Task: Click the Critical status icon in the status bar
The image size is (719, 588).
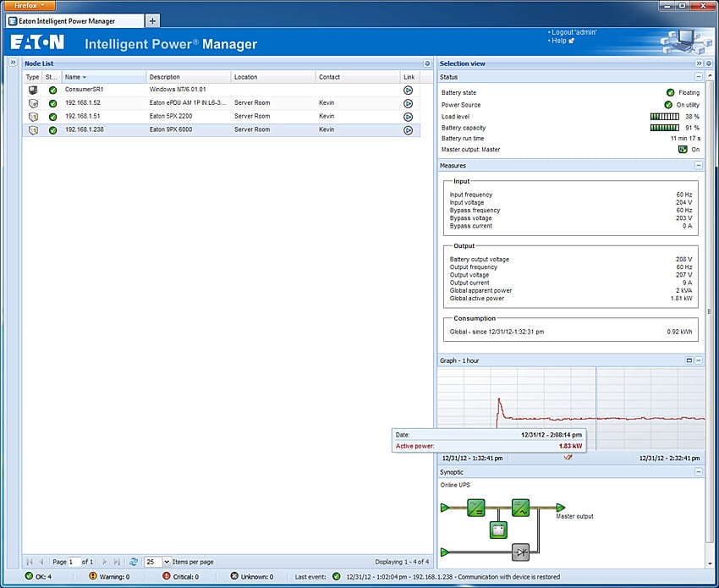Action: click(167, 576)
